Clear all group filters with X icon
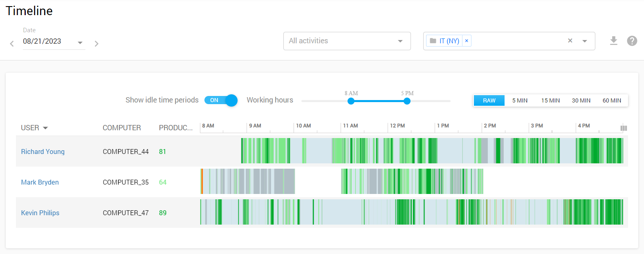This screenshot has width=644, height=254. [570, 41]
